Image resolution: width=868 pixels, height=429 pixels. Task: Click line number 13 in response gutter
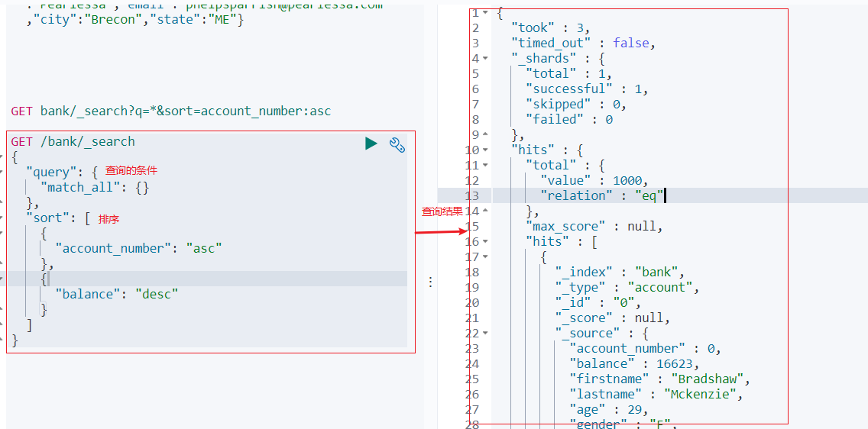[x=473, y=195]
